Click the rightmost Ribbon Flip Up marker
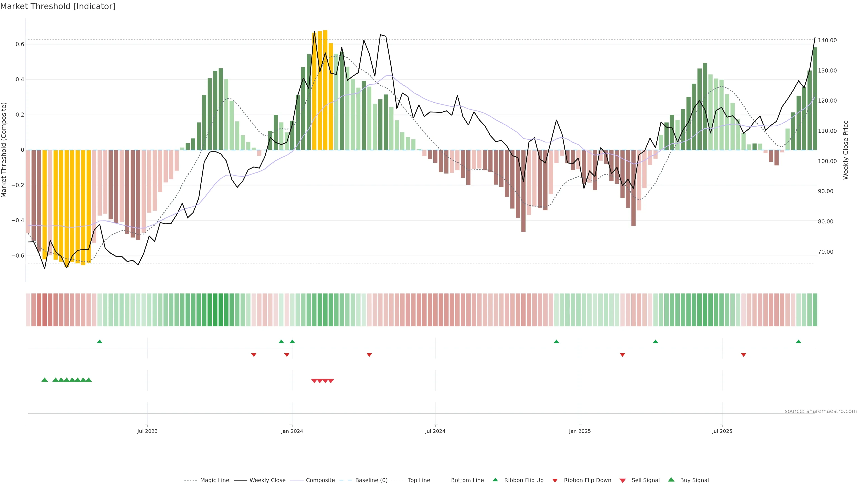The image size is (868, 488). 798,342
